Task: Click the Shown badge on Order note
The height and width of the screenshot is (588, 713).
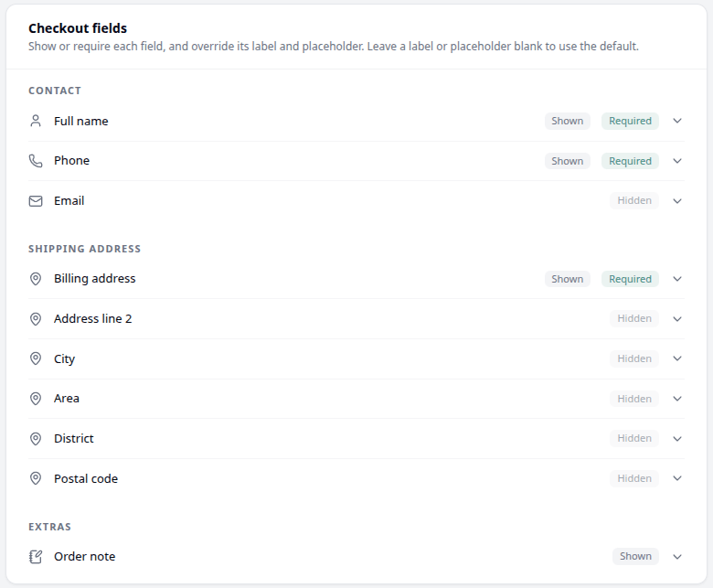Action: pyautogui.click(x=635, y=556)
